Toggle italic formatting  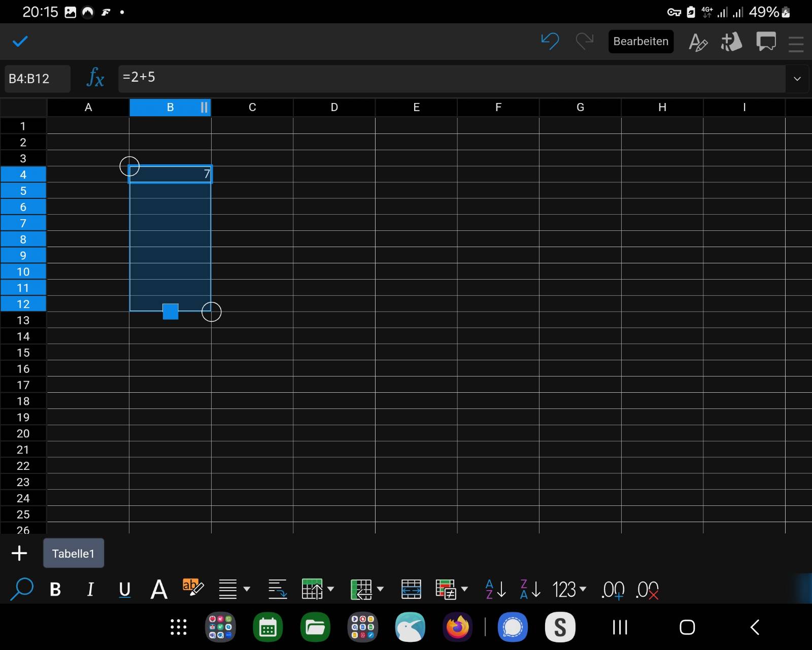pyautogui.click(x=90, y=589)
